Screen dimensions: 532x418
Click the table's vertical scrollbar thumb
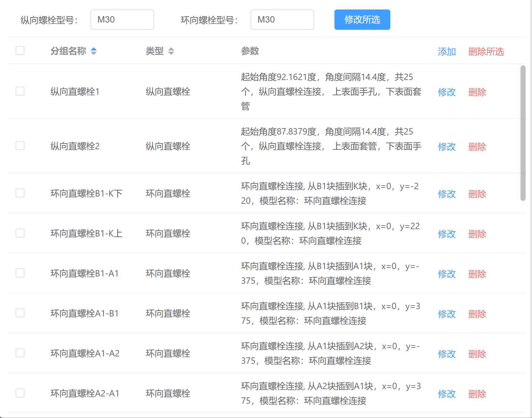tap(523, 133)
